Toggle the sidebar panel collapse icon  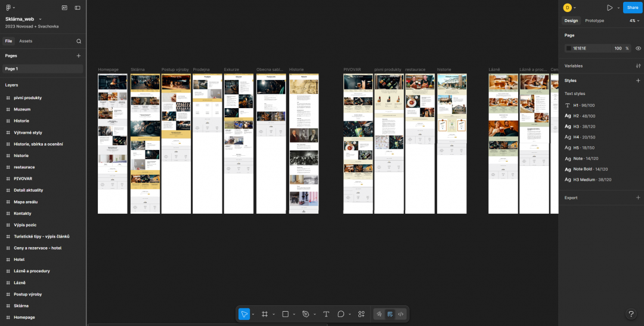(x=78, y=7)
